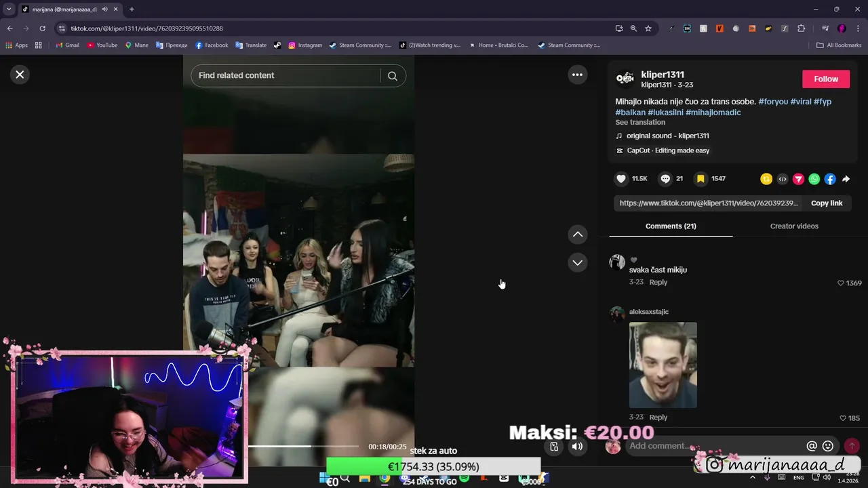Open the media control icon in toolbar
This screenshot has width=868, height=488.
tap(825, 28)
